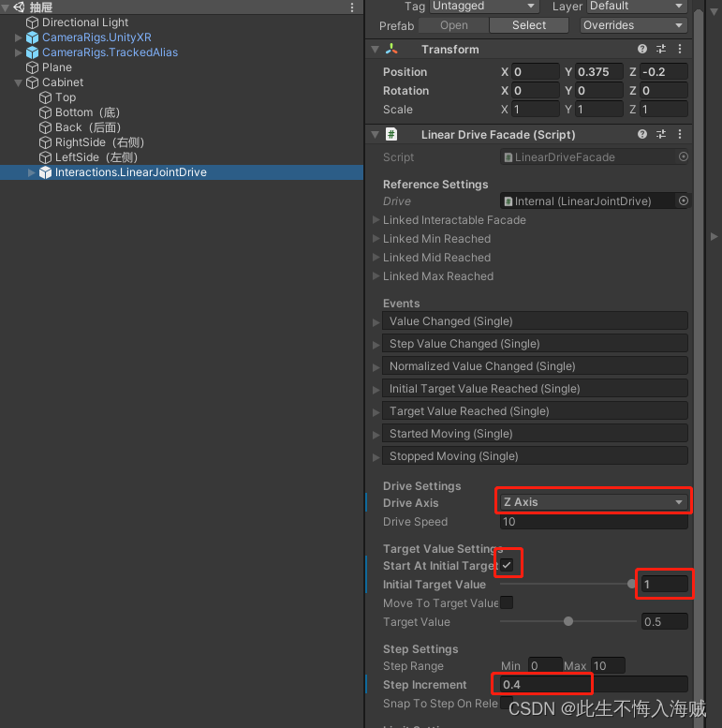This screenshot has height=728, width=722.
Task: Click the RightSide child cube icon
Action: click(45, 142)
